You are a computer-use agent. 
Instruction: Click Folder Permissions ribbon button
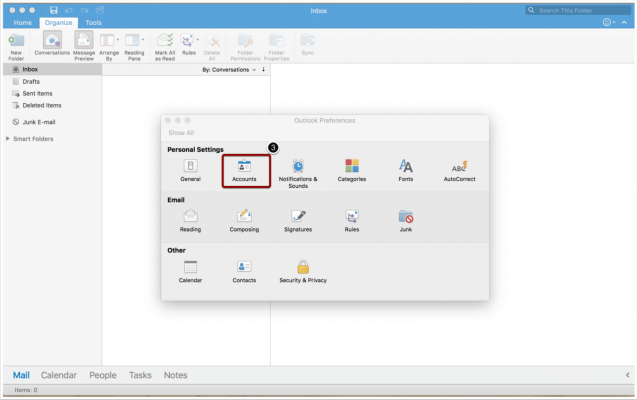pyautogui.click(x=245, y=47)
